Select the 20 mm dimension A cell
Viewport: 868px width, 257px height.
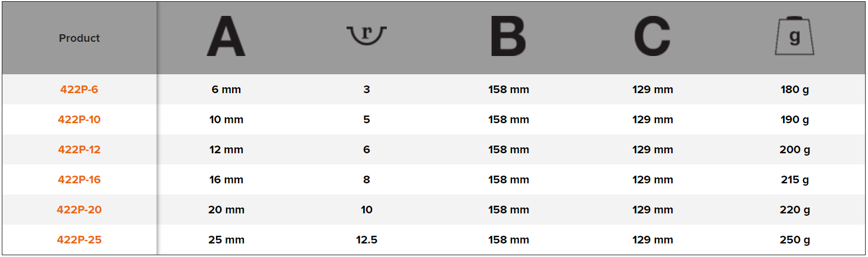pos(226,210)
